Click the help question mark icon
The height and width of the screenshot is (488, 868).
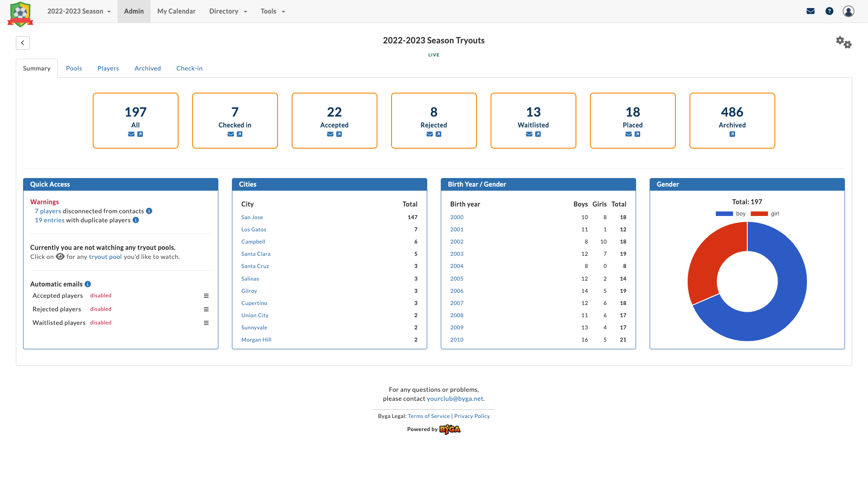830,11
